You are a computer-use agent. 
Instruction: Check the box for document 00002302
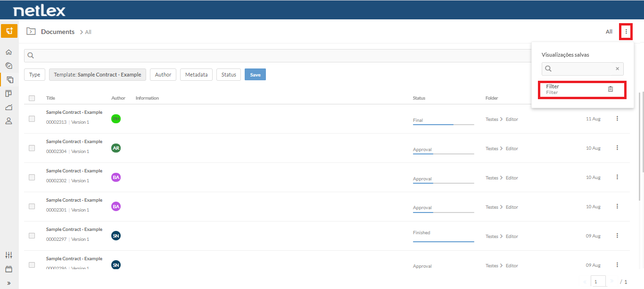tap(32, 178)
